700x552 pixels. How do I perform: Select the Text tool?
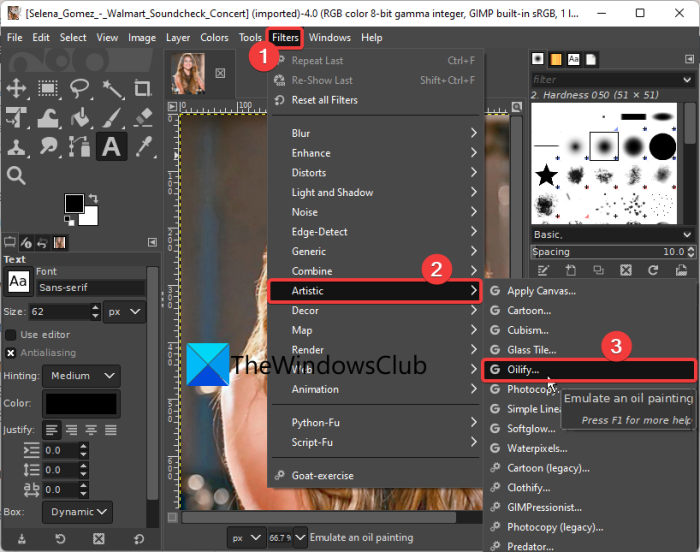click(112, 147)
